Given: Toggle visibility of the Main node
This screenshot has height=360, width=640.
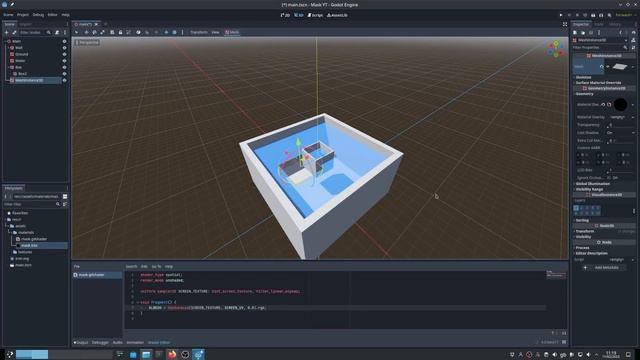Looking at the screenshot, I should [64, 41].
